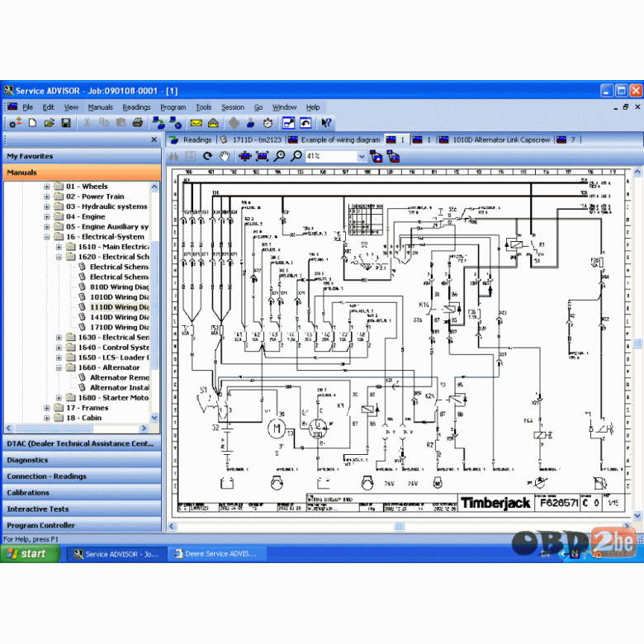The height and width of the screenshot is (644, 644).
Task: Click diagram vertical scrollbar down arrow
Action: point(637,515)
